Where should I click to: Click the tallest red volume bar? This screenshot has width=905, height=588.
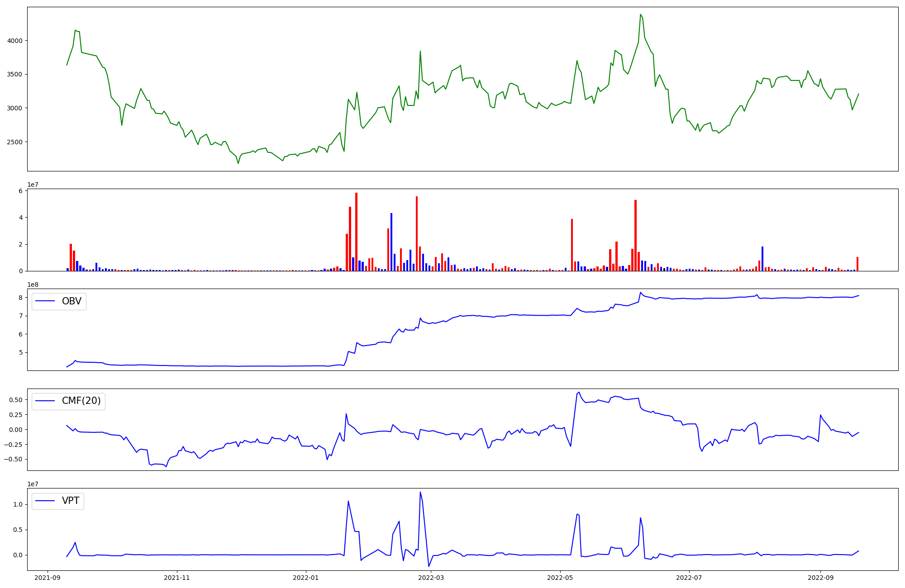(356, 232)
